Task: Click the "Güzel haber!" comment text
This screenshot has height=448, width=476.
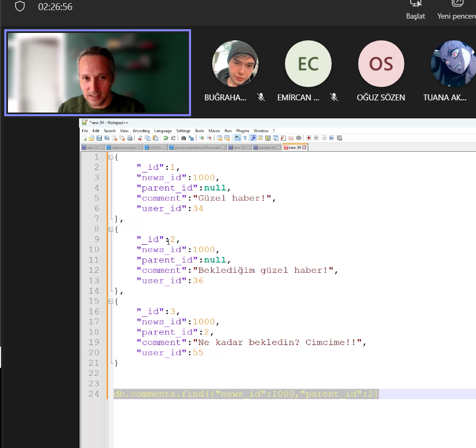Action: 232,198
